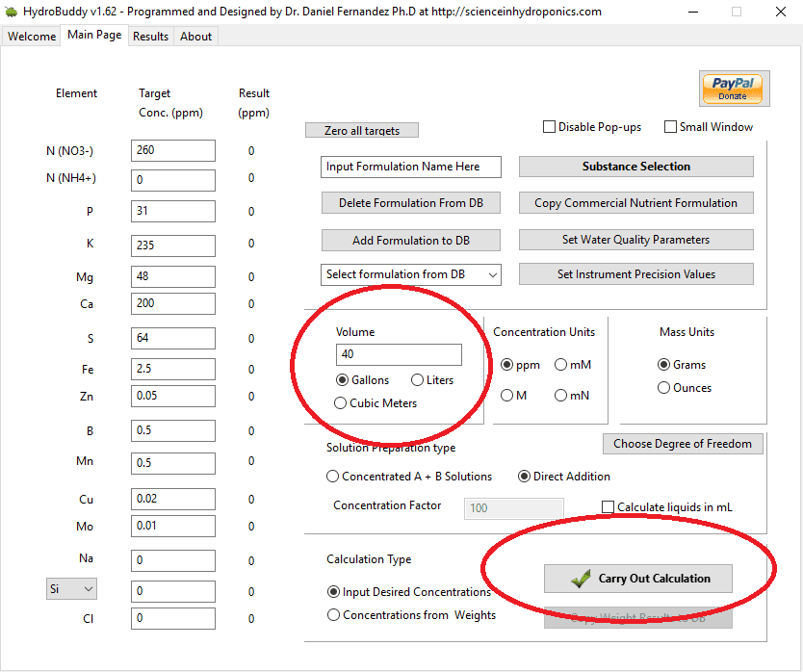Image resolution: width=803 pixels, height=672 pixels.
Task: Click the K target concentration field
Action: tap(173, 246)
